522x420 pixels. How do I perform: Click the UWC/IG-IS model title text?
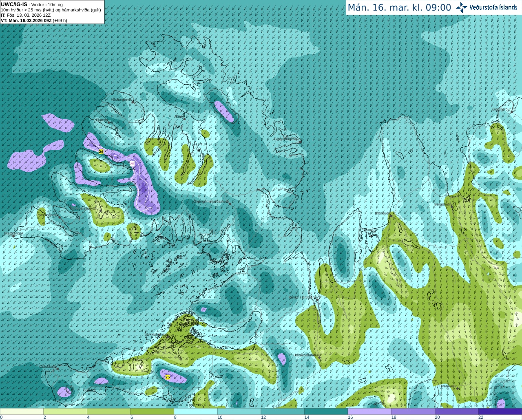click(14, 4)
